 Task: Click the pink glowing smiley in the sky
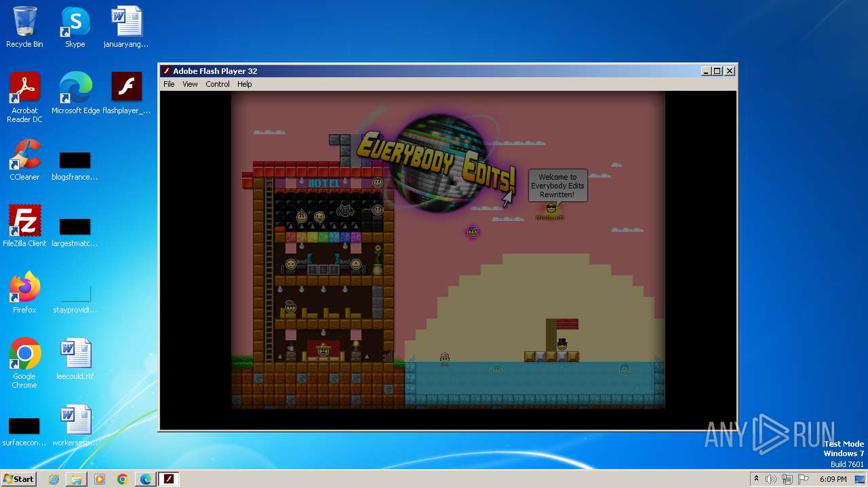[473, 232]
